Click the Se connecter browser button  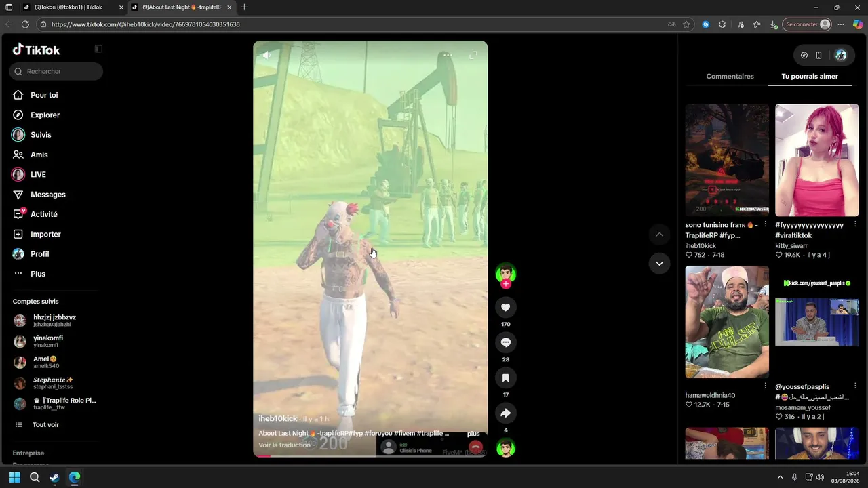[x=807, y=24]
